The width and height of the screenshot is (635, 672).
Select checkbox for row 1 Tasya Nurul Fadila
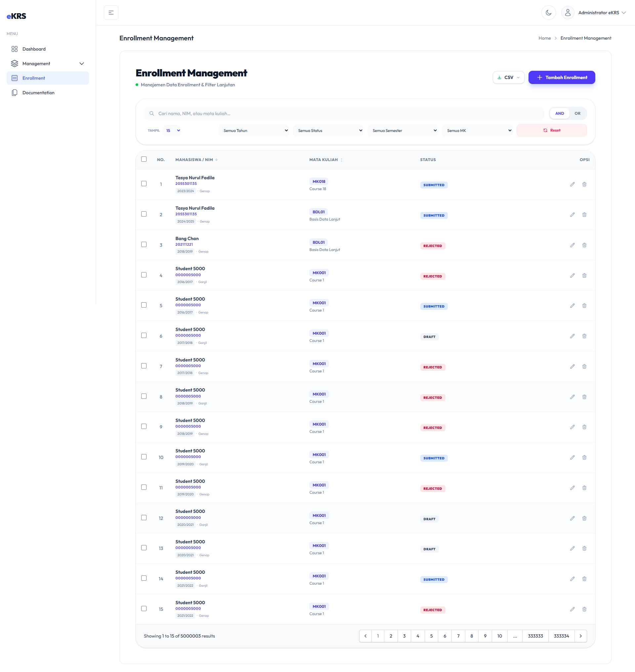coord(144,184)
